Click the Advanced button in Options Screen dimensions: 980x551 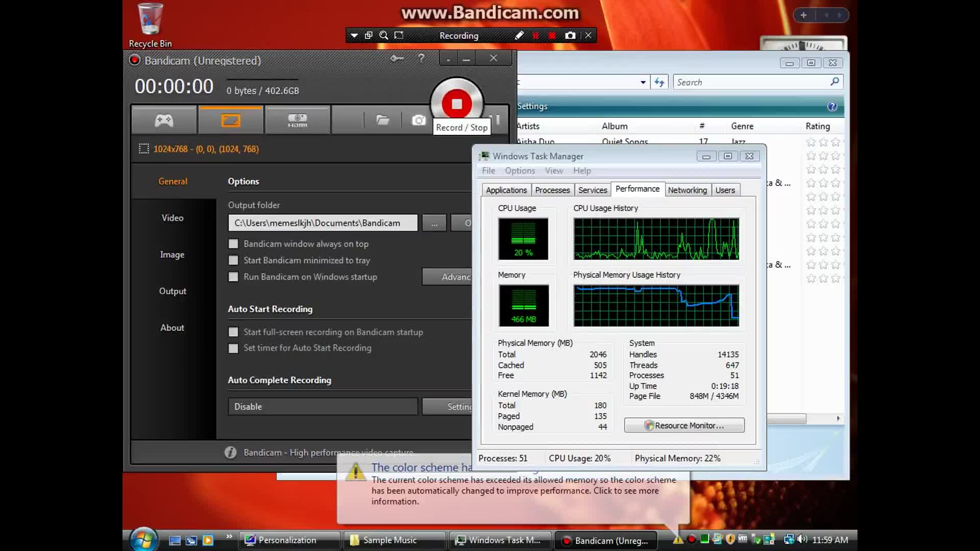447,277
